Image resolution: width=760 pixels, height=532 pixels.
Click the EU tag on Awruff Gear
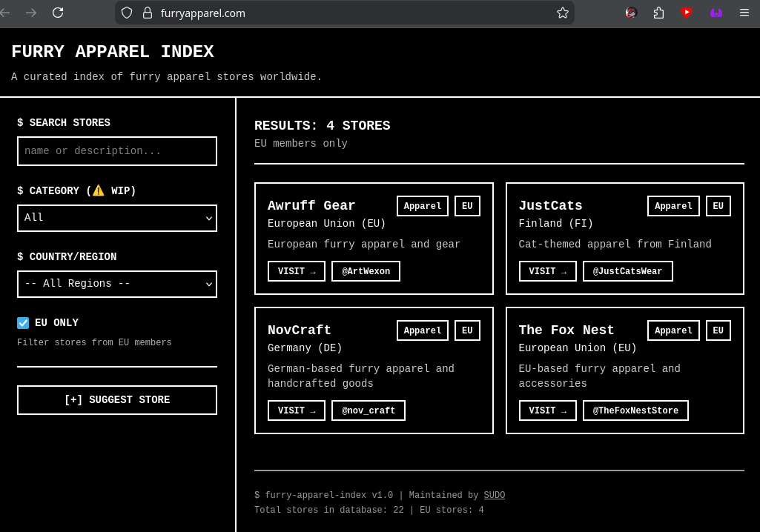(x=467, y=206)
